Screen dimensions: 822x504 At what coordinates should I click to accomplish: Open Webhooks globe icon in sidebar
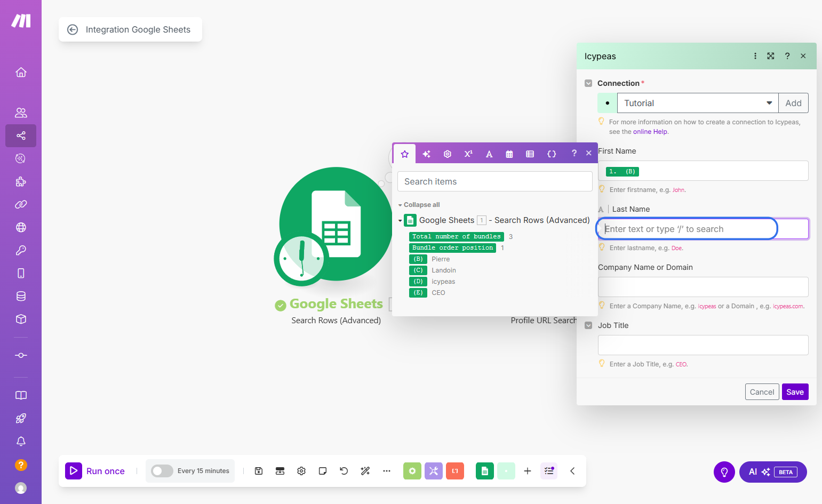[21, 227]
